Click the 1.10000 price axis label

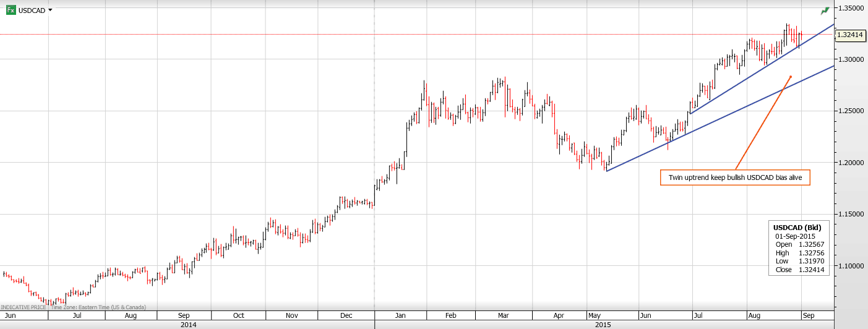(851, 266)
